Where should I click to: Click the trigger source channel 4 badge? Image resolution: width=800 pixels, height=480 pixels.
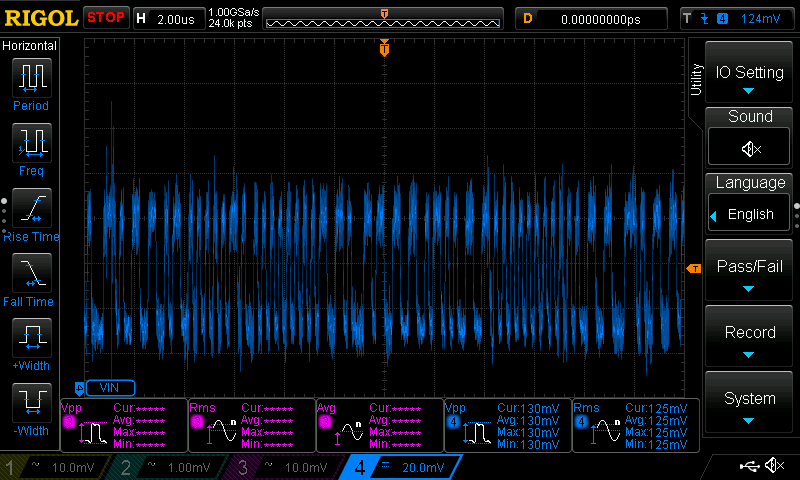(x=722, y=19)
